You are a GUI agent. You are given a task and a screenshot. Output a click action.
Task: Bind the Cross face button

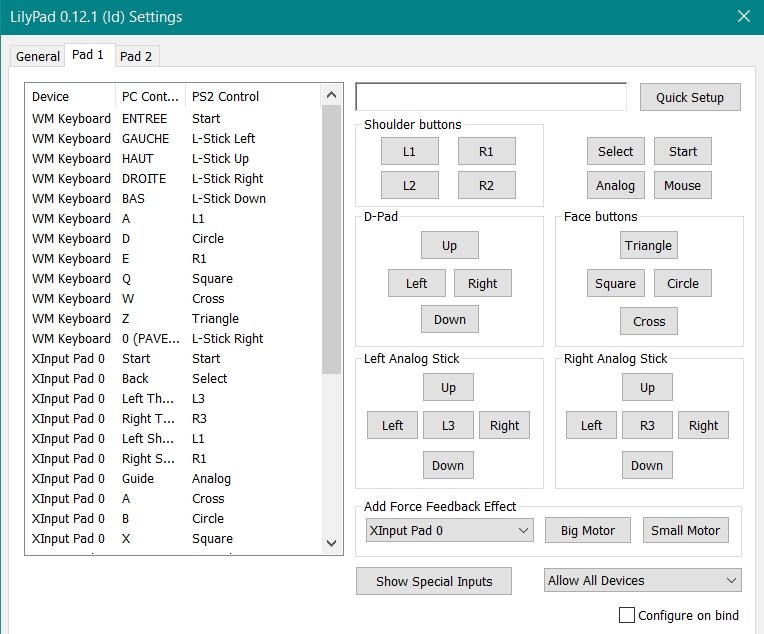click(x=649, y=321)
